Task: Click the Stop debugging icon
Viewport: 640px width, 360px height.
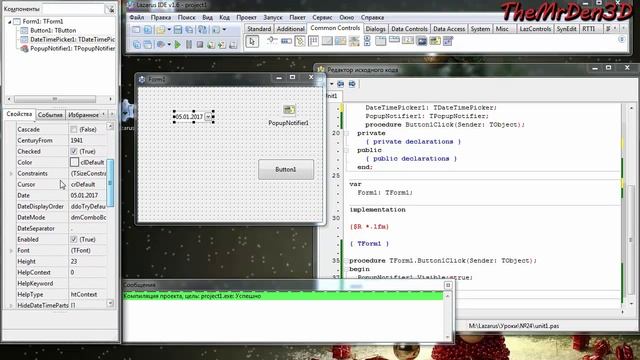Action: (x=200, y=44)
